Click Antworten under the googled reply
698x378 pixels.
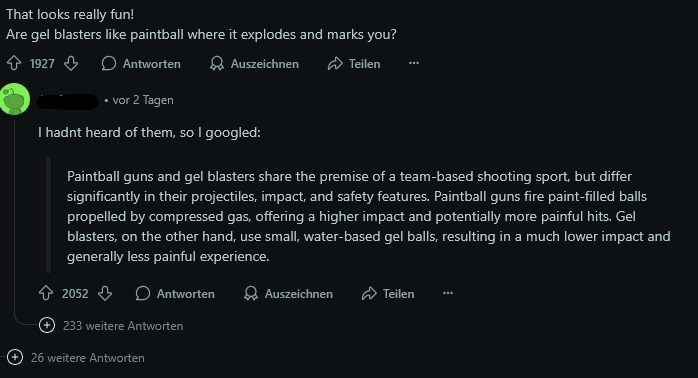[186, 294]
